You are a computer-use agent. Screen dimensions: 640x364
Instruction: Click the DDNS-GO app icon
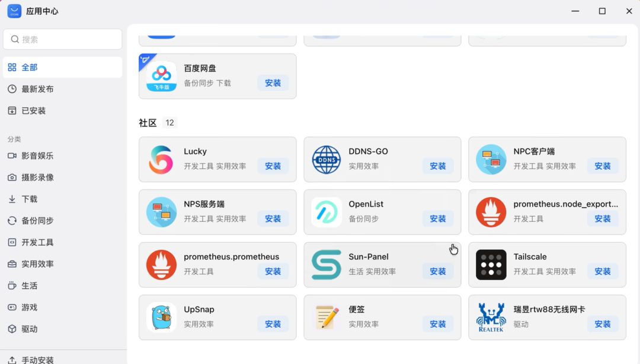[326, 159]
